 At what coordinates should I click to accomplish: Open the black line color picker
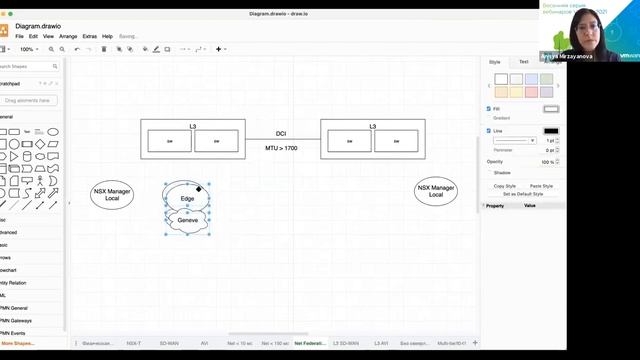pyautogui.click(x=551, y=131)
